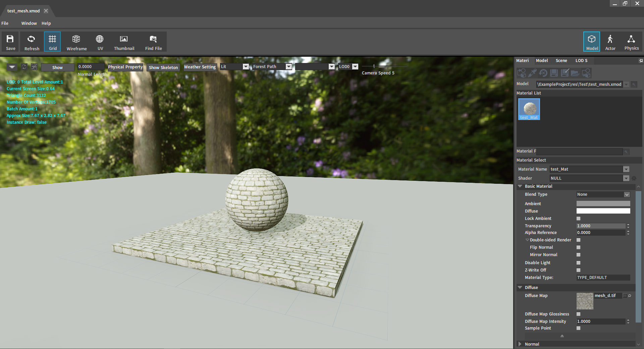The height and width of the screenshot is (349, 644).
Task: Click the Physical Property button
Action: pos(125,67)
